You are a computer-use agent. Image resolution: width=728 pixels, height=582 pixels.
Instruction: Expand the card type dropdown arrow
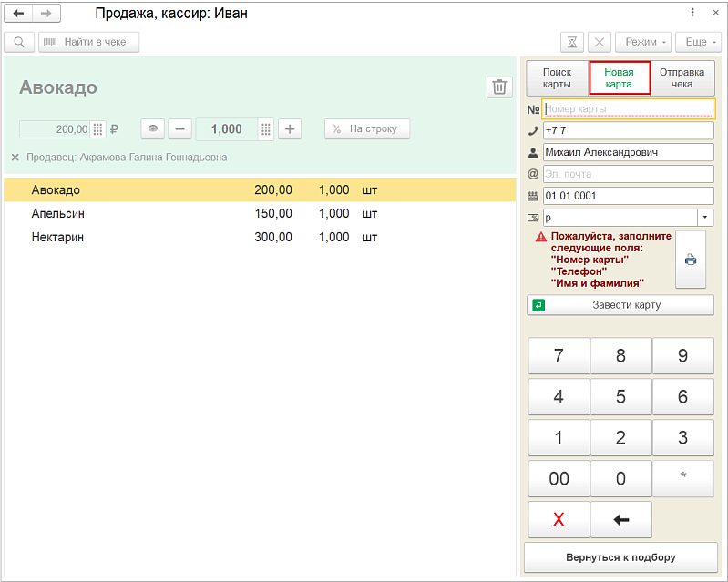[705, 217]
